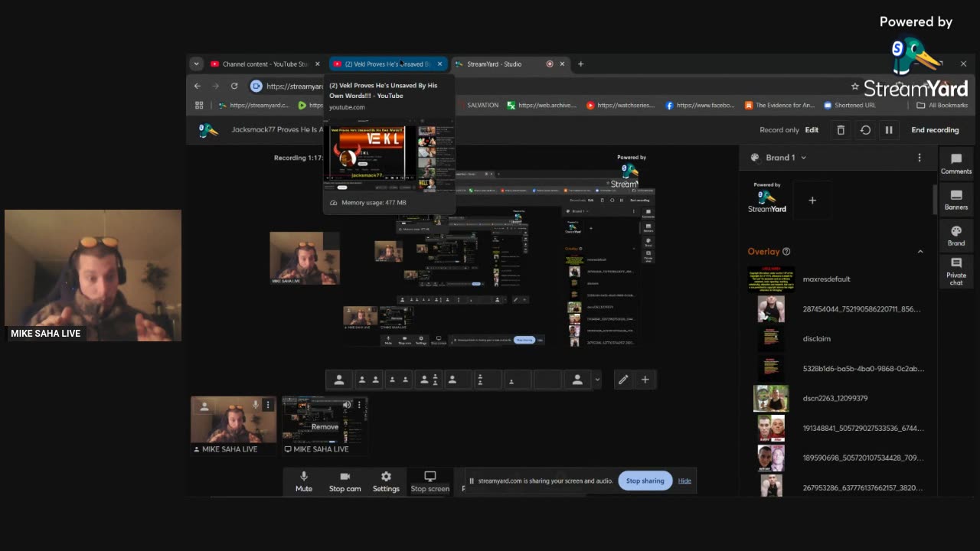Click End recording button
Image resolution: width=980 pixels, height=551 pixels.
coord(935,130)
